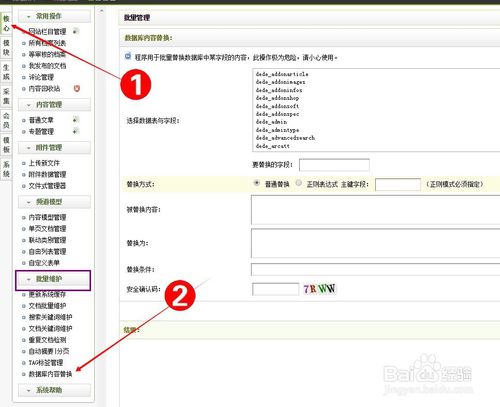This screenshot has height=407, width=500.
Task: Click the 安全确认码 input field
Action: point(276,289)
